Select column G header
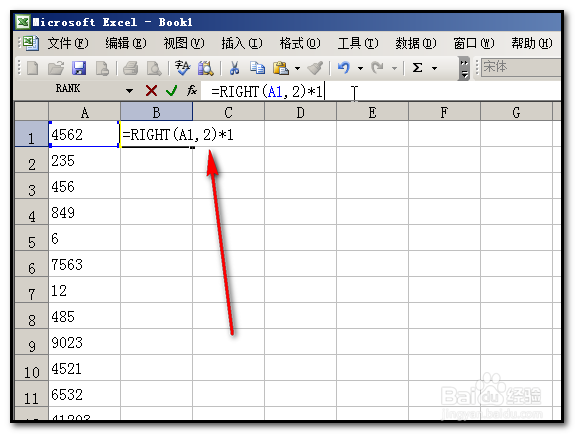575x434 pixels. [x=516, y=112]
